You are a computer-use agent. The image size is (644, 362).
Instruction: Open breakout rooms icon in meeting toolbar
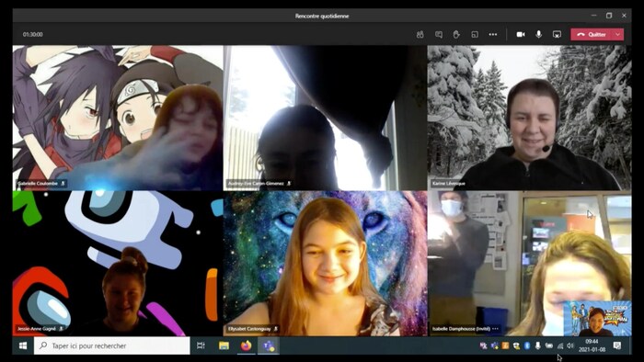[475, 34]
